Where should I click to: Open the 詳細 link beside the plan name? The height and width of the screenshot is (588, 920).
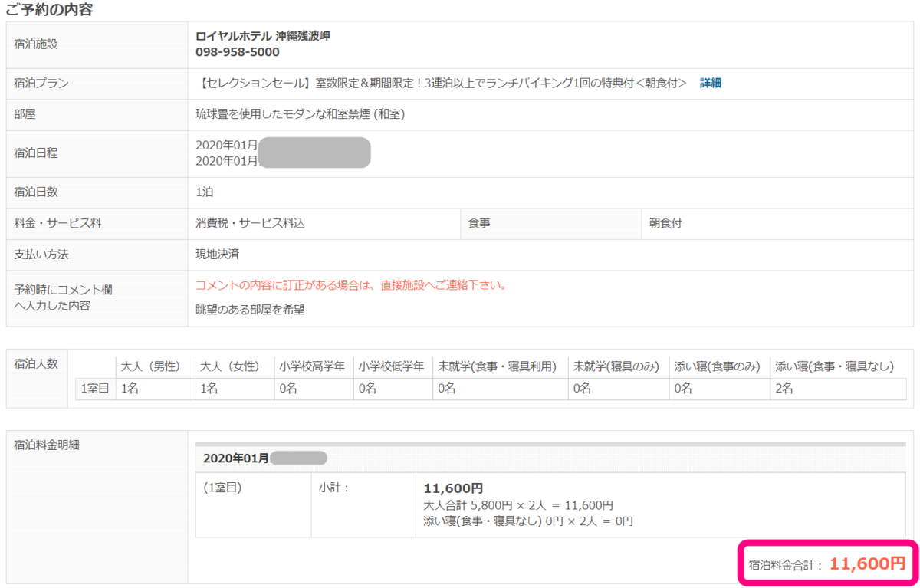[711, 83]
